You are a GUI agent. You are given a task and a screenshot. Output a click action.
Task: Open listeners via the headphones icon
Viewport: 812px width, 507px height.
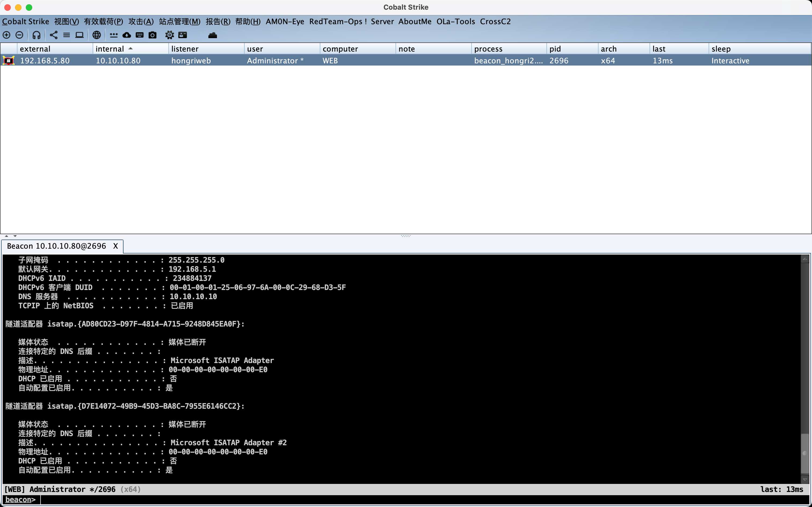click(37, 35)
